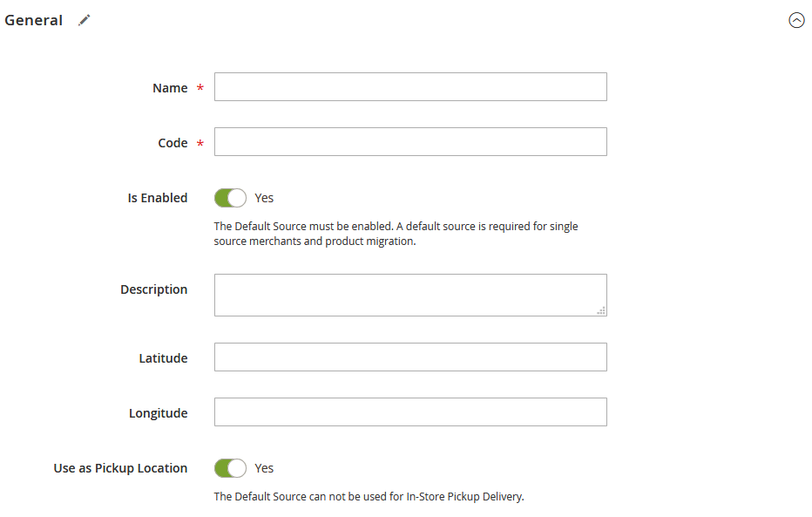Click inside the Description text area

point(410,295)
